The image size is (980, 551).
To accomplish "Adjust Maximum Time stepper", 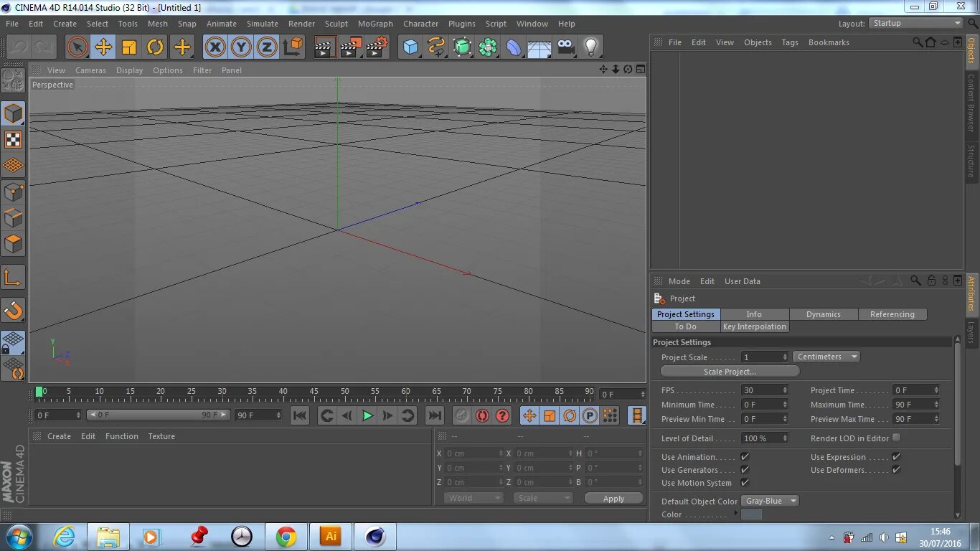I will tap(936, 405).
